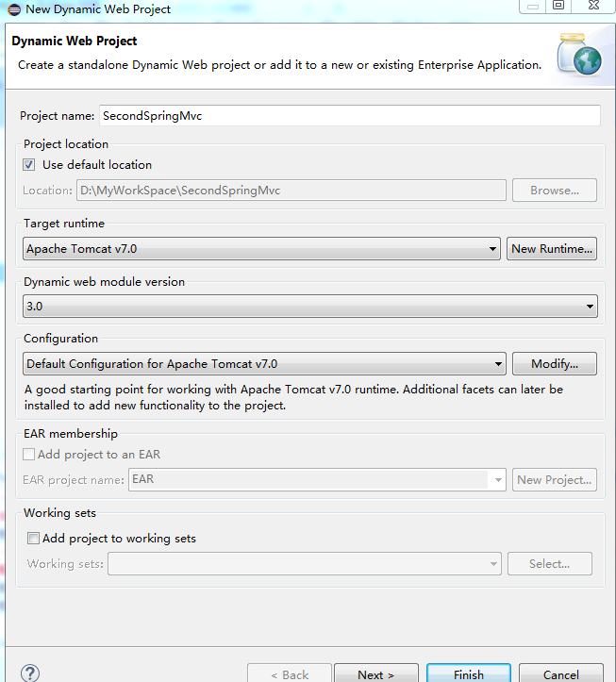Click the Dynamic Web Project jar globe icon

coord(579,55)
